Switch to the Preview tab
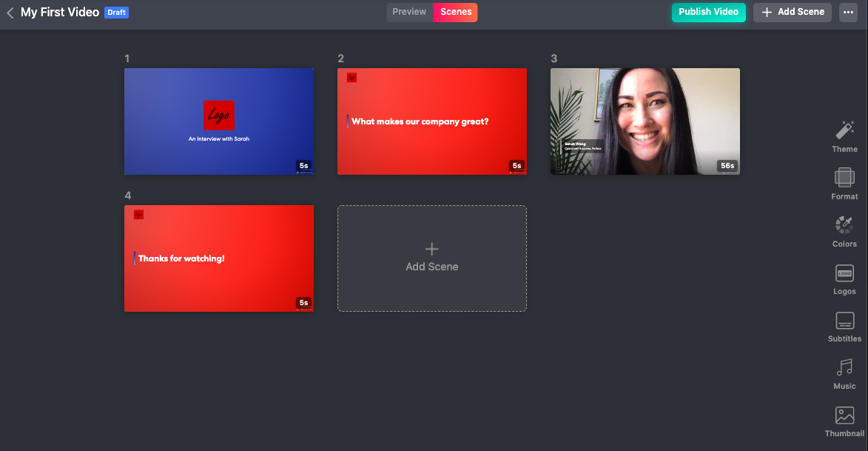This screenshot has width=868, height=451. (x=409, y=12)
